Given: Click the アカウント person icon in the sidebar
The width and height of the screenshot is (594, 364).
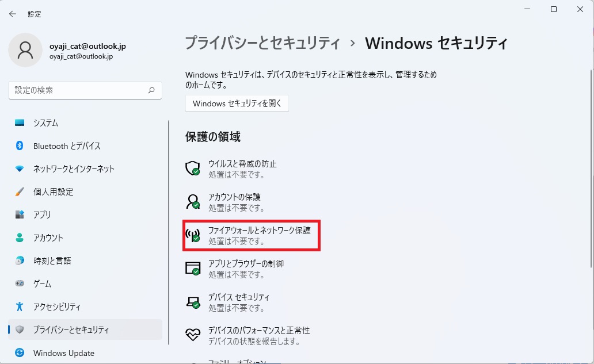Looking at the screenshot, I should [20, 237].
